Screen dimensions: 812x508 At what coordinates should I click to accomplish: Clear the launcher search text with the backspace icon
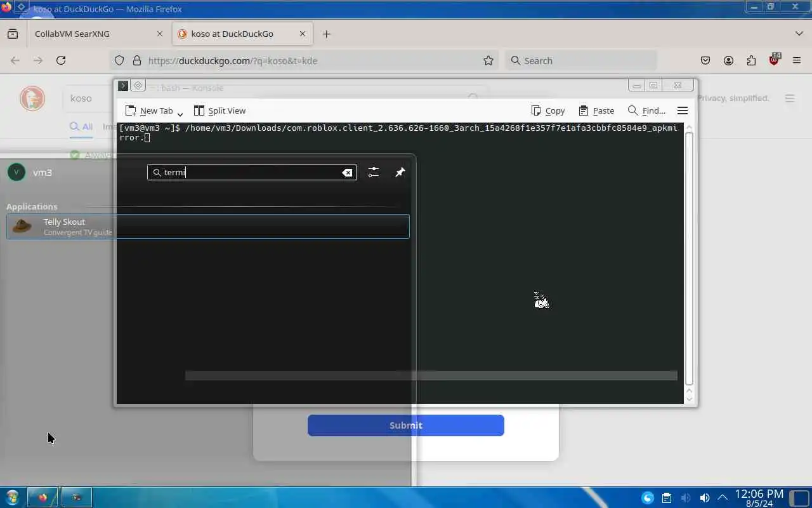[347, 173]
